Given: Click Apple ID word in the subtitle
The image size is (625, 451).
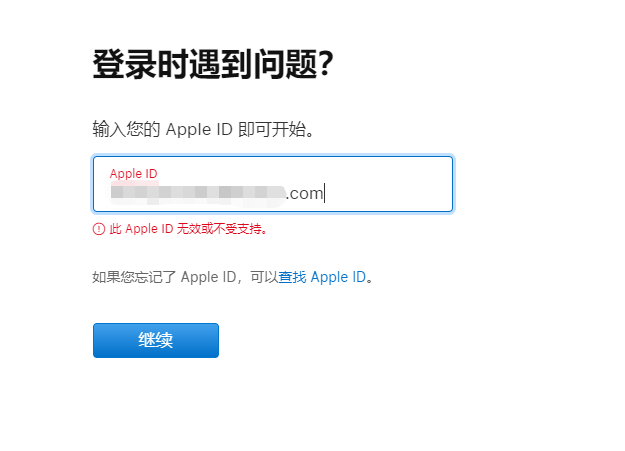Looking at the screenshot, I should tap(199, 130).
